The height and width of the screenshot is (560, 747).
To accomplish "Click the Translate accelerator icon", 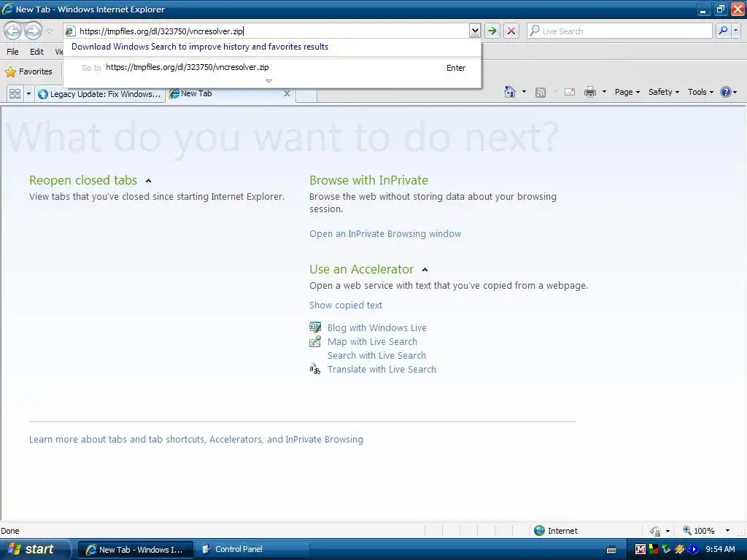I will tap(315, 369).
